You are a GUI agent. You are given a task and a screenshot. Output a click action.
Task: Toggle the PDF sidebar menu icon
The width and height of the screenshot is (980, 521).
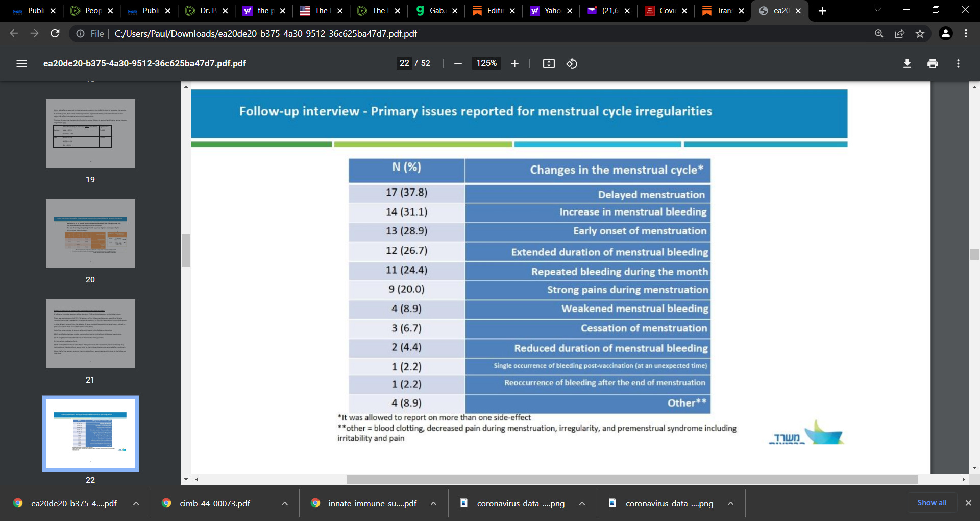point(21,63)
